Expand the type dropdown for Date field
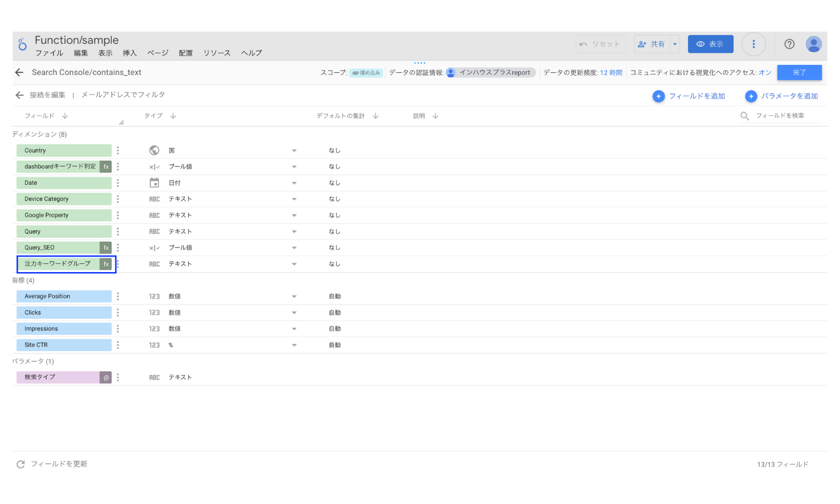The width and height of the screenshot is (840, 504). tap(294, 183)
